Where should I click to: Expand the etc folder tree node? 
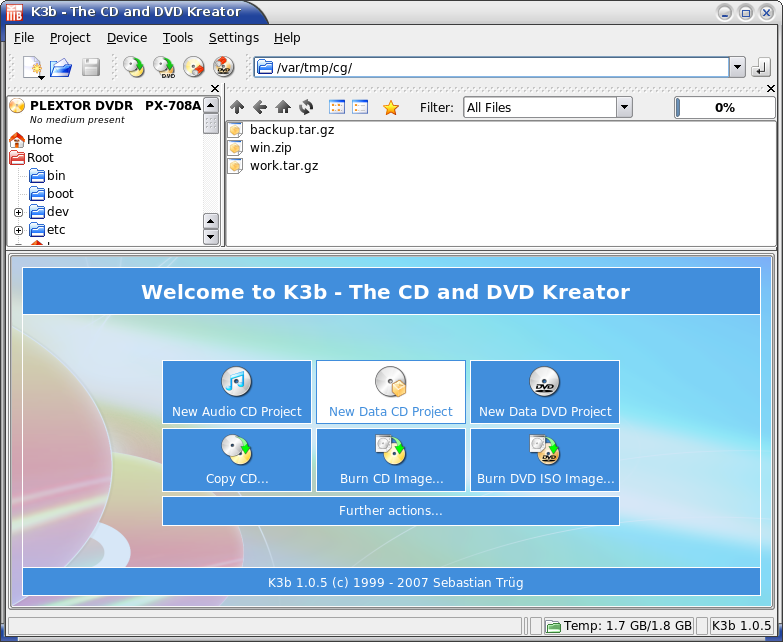[x=18, y=230]
